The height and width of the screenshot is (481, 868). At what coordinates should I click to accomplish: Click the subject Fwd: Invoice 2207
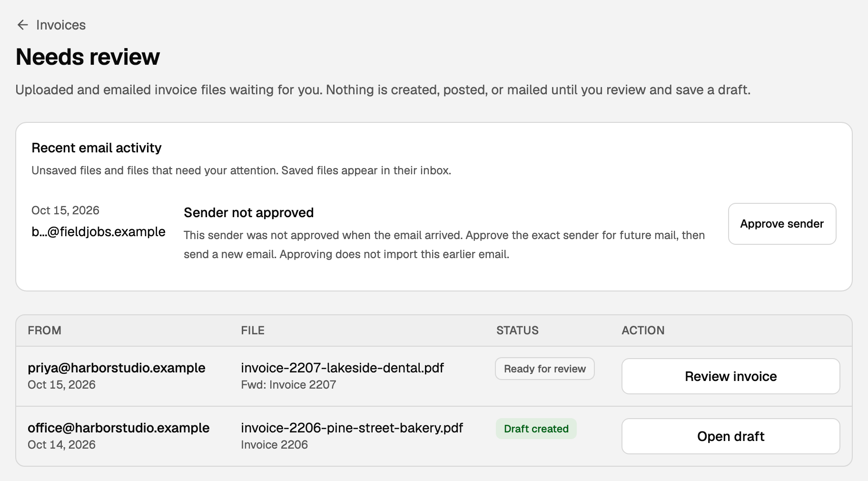288,385
